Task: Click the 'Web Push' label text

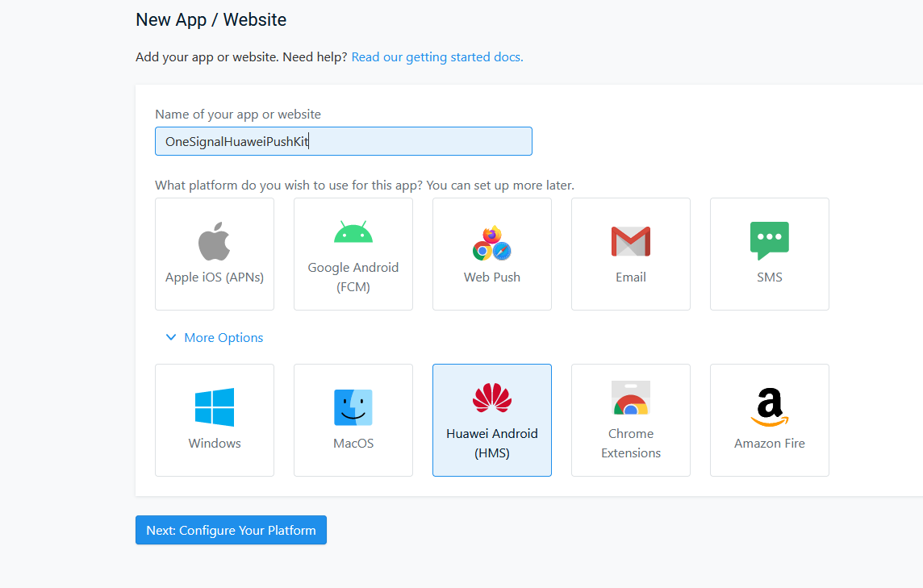Action: [x=492, y=277]
